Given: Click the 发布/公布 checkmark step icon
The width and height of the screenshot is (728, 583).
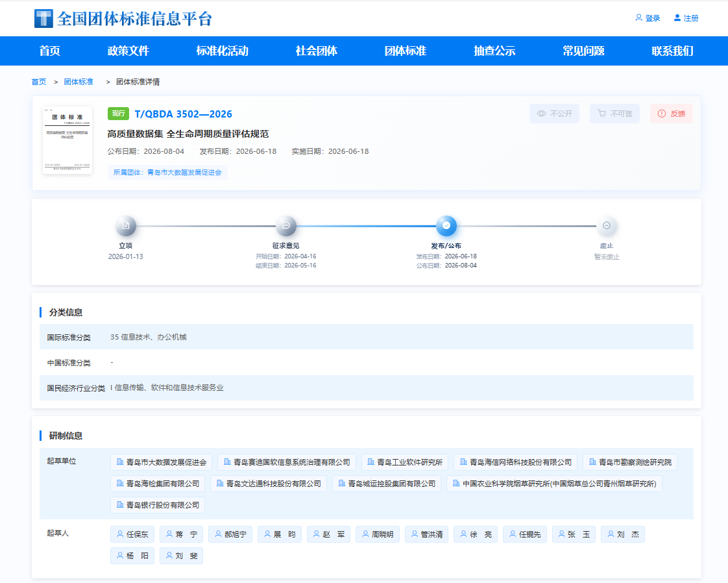Looking at the screenshot, I should tap(446, 226).
